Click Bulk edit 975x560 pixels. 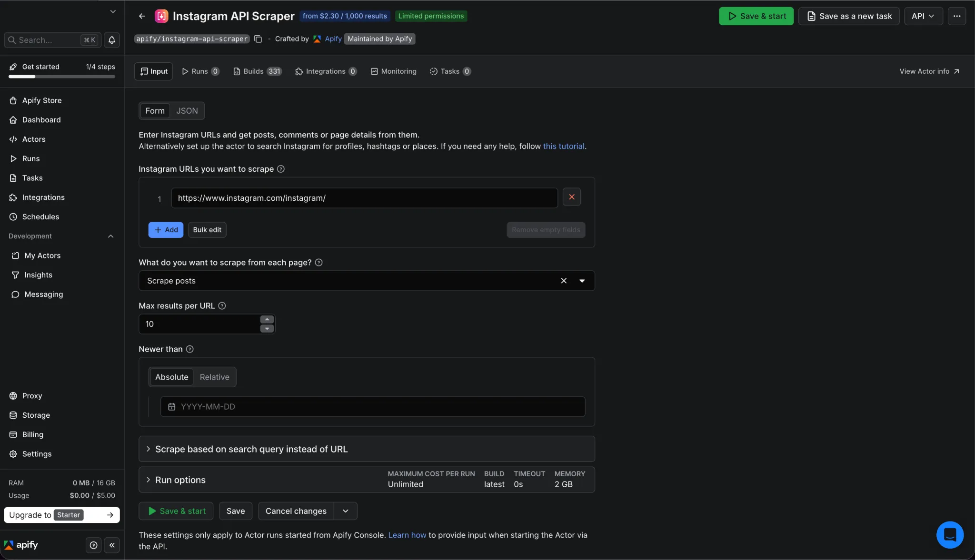click(207, 230)
